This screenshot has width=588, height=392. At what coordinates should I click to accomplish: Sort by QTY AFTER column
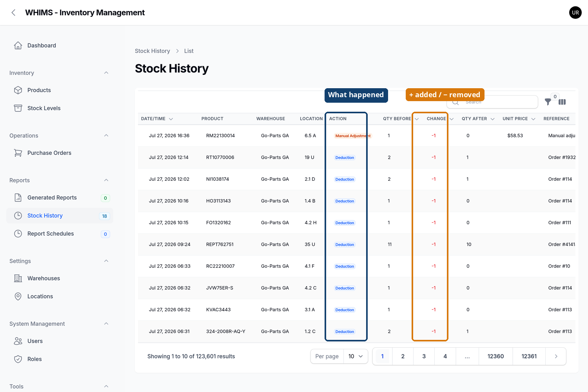[x=478, y=119]
